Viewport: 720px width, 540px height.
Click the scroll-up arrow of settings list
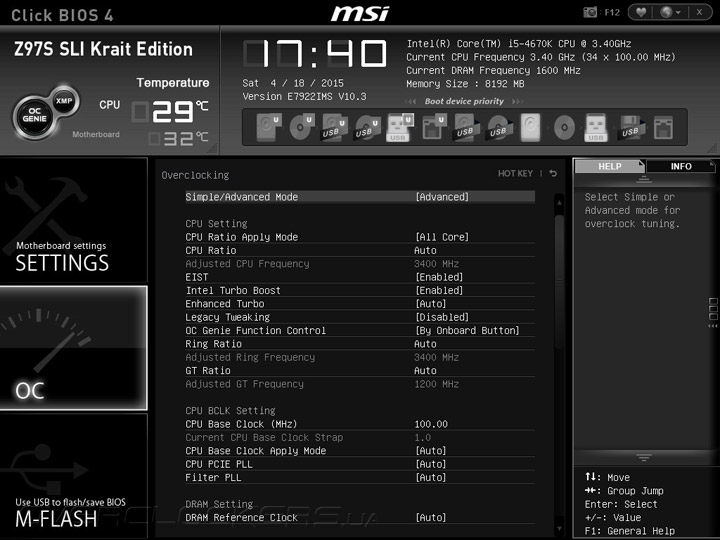[x=559, y=202]
